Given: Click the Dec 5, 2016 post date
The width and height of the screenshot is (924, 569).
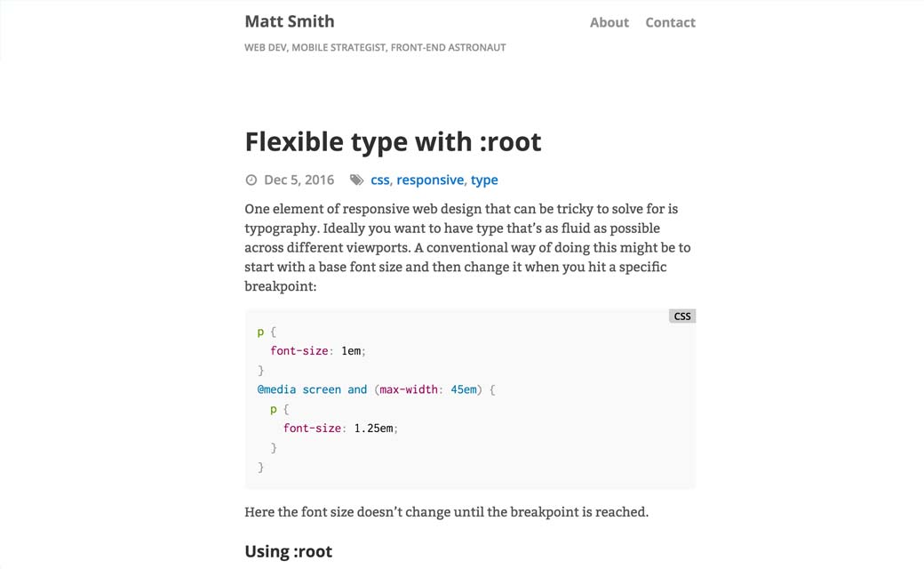Looking at the screenshot, I should click(299, 180).
